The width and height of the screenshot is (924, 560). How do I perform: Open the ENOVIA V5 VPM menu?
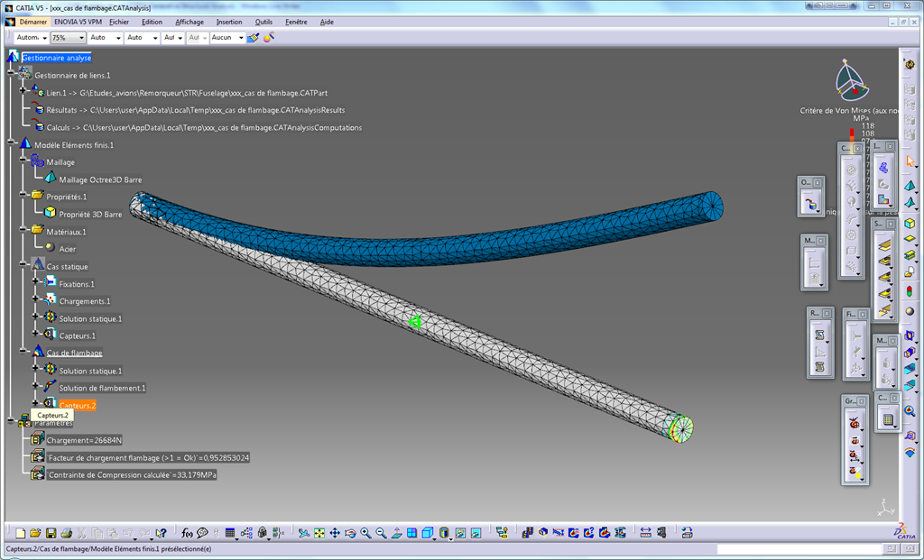pos(78,22)
